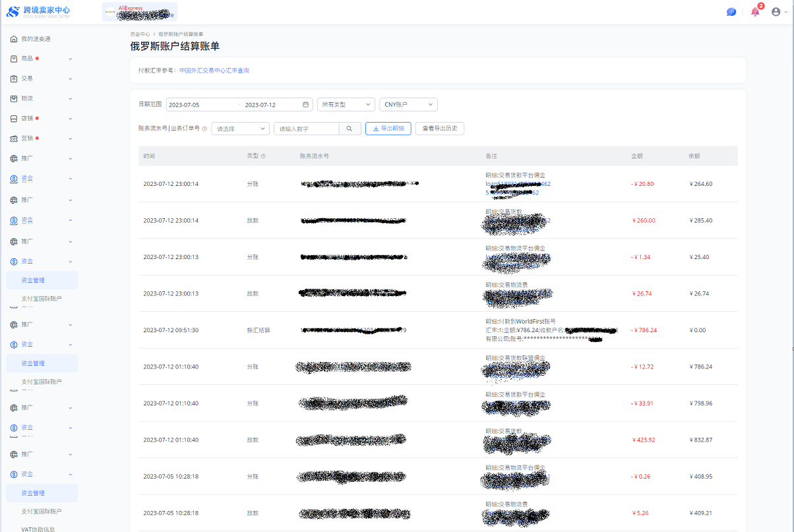
Task: Expand the 物流 sidebar menu
Action: point(41,99)
